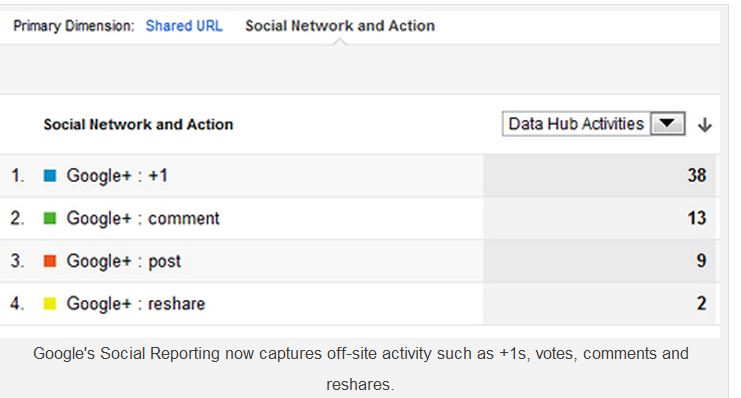This screenshot has width=741, height=398.
Task: Click the value 9 for post activities
Action: (x=701, y=260)
